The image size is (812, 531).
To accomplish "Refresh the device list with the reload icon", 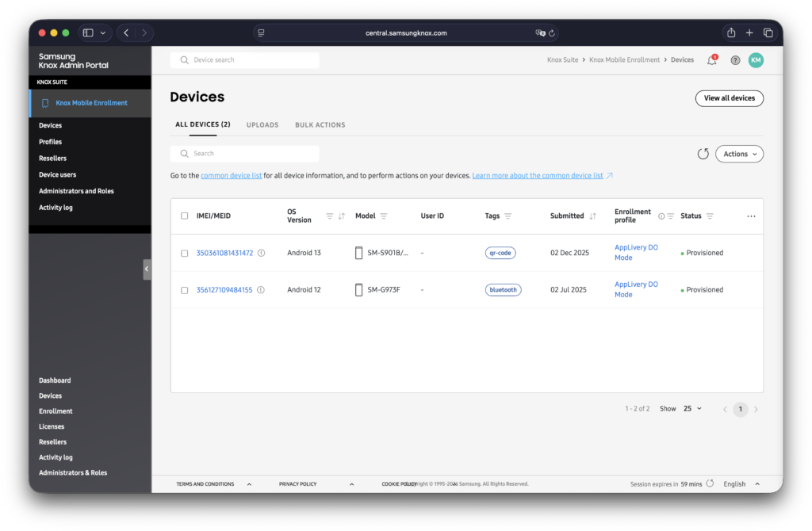I will 703,154.
